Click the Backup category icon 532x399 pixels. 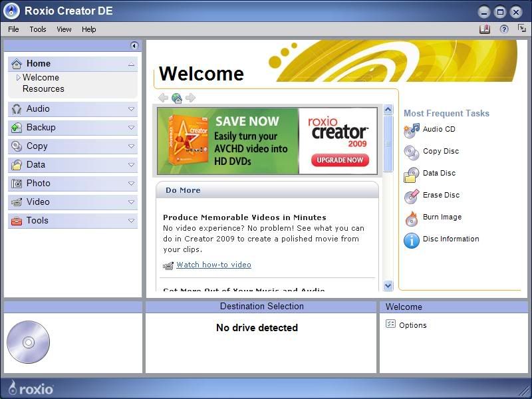point(16,128)
